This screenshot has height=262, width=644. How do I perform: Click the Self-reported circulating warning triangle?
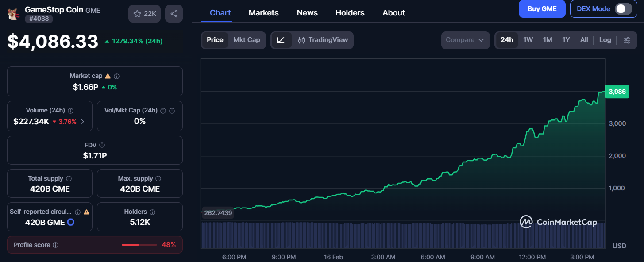click(86, 212)
